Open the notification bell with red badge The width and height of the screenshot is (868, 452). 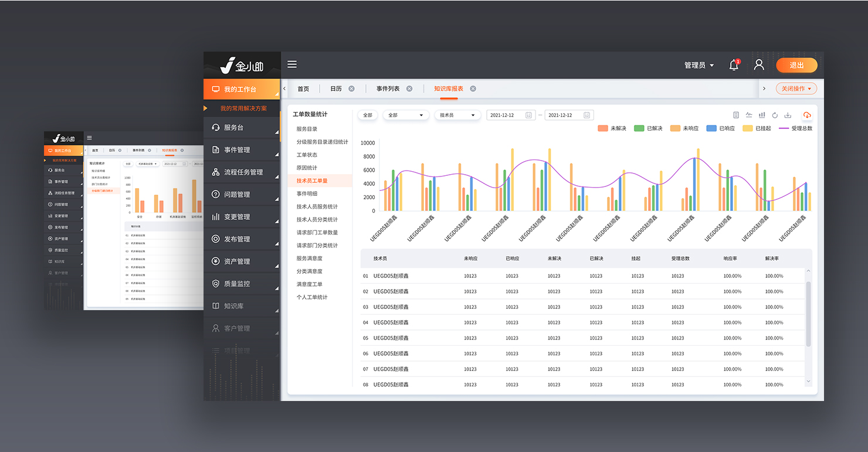click(734, 65)
